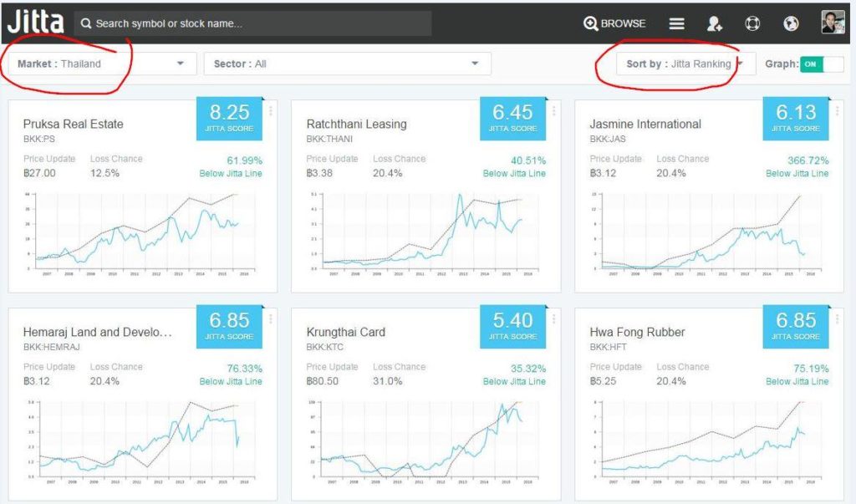
Task: Click the add-user icon
Action: point(715,23)
